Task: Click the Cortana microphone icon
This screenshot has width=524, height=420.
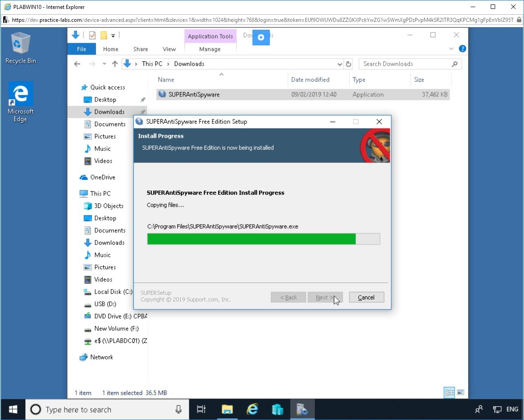Action: (179, 409)
